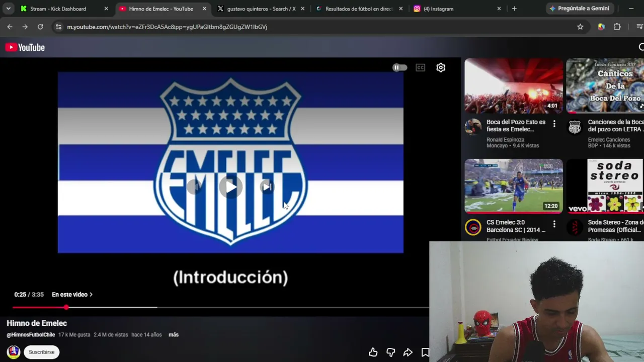Play the Himno de Emelec video
Image resolution: width=644 pixels, height=362 pixels.
[x=231, y=187]
